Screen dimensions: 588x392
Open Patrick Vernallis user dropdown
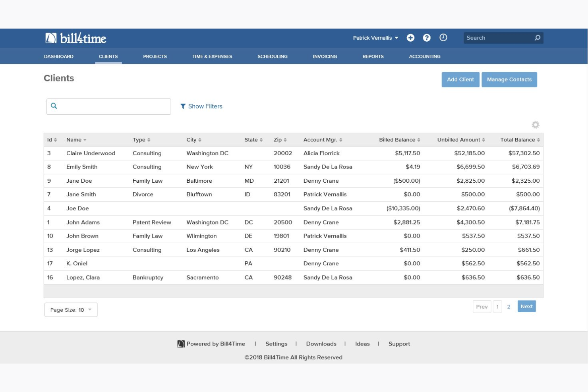coord(375,38)
